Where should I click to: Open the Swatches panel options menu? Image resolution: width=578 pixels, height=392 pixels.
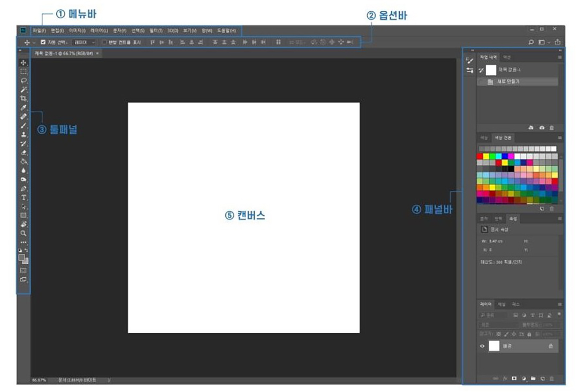coord(560,138)
